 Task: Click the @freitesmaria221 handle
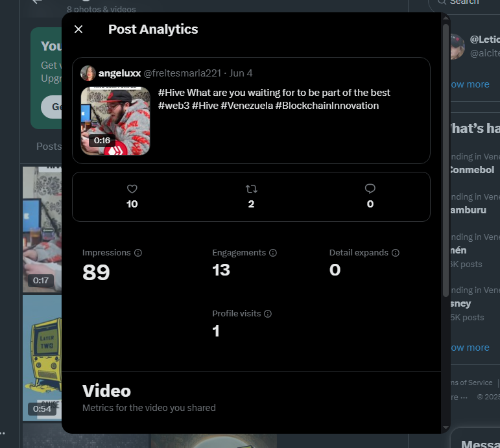click(x=182, y=73)
